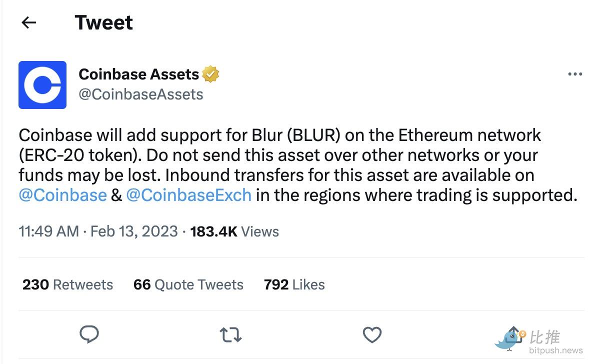Open the tweet timestamp 11:49 AM
This screenshot has width=593, height=364.
tap(49, 231)
